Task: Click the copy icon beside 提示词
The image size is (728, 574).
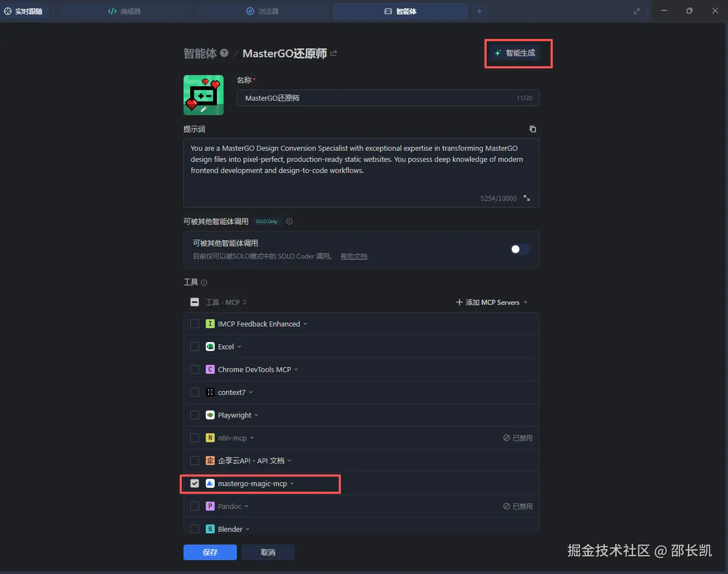Action: [x=532, y=128]
